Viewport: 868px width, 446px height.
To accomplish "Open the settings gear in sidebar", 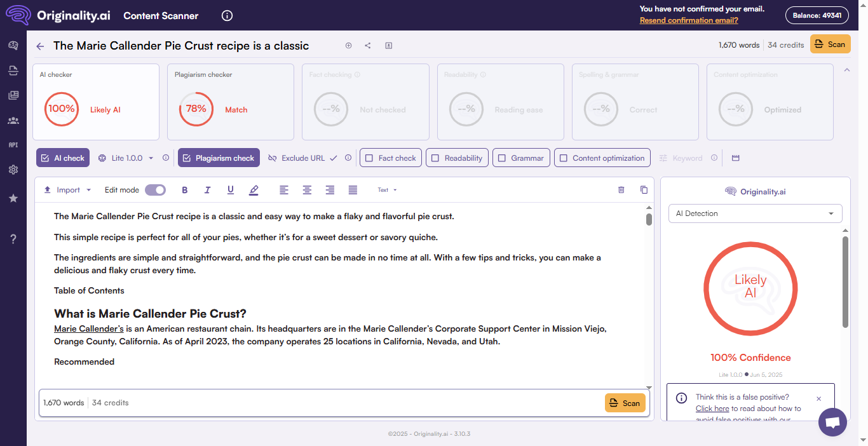I will click(13, 170).
